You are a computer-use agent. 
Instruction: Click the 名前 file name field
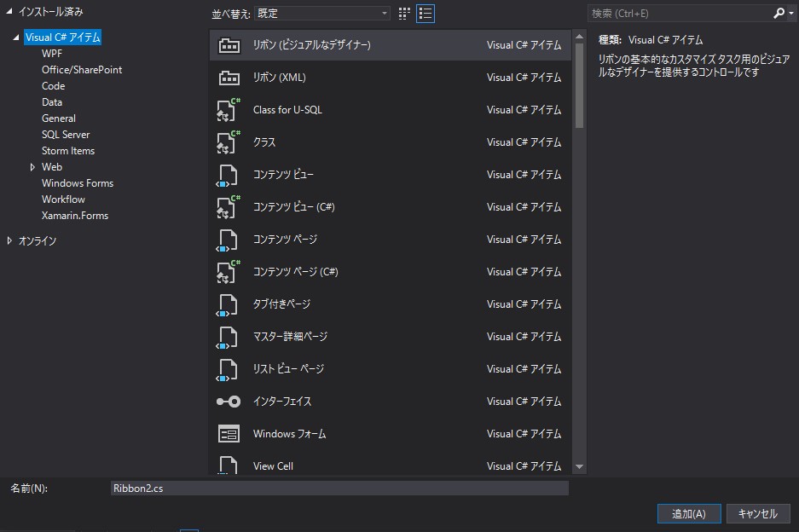point(339,489)
